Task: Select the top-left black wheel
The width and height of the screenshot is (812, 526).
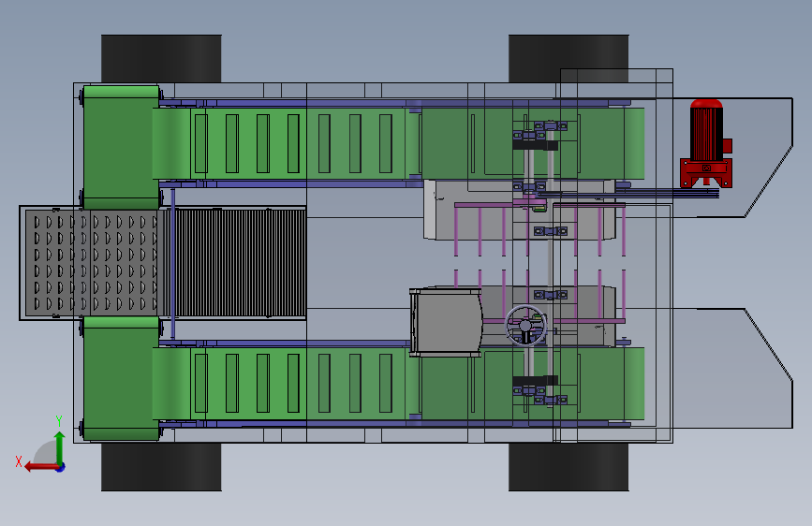Action: (161, 59)
